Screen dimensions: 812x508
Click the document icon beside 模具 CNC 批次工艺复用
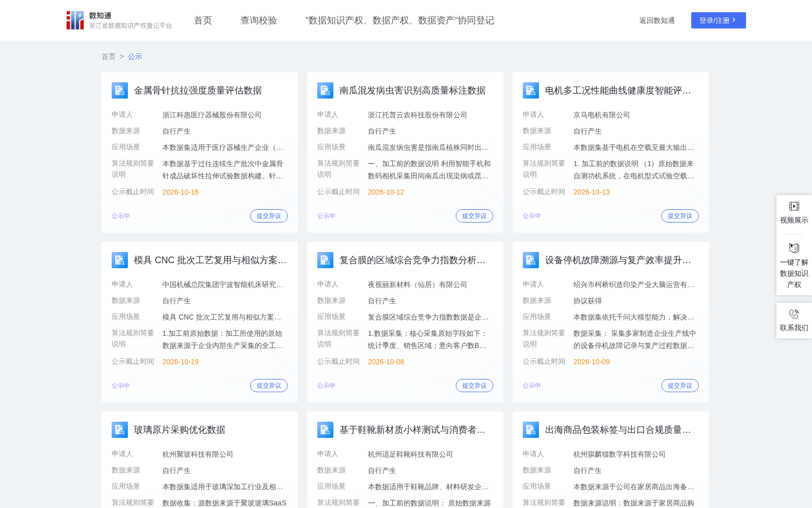coord(120,260)
